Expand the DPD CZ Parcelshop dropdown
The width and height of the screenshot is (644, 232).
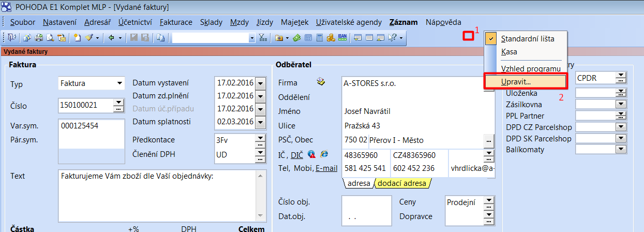(x=621, y=127)
